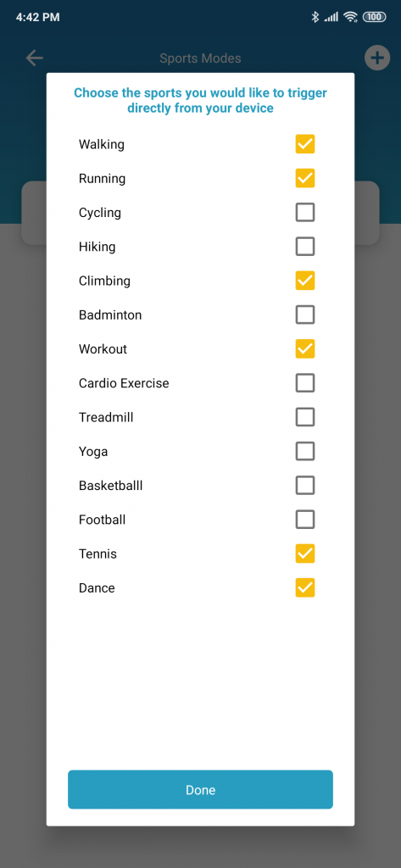The height and width of the screenshot is (868, 401).
Task: Tick the Badminton checkbox
Action: pos(305,315)
